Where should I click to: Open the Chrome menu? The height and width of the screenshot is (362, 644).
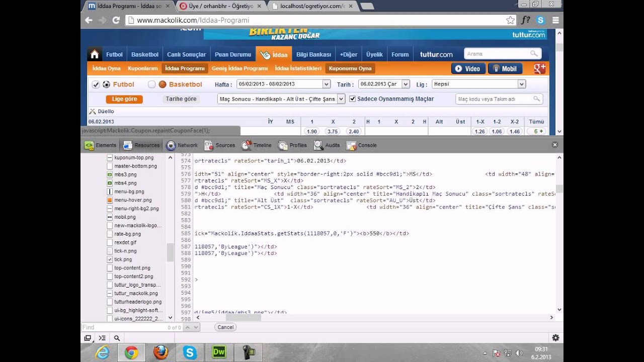click(x=555, y=20)
